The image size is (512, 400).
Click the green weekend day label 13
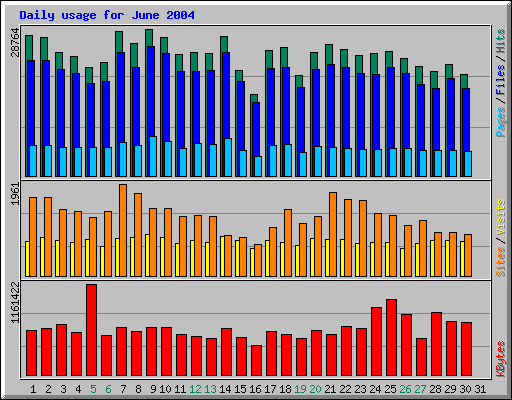[210, 389]
